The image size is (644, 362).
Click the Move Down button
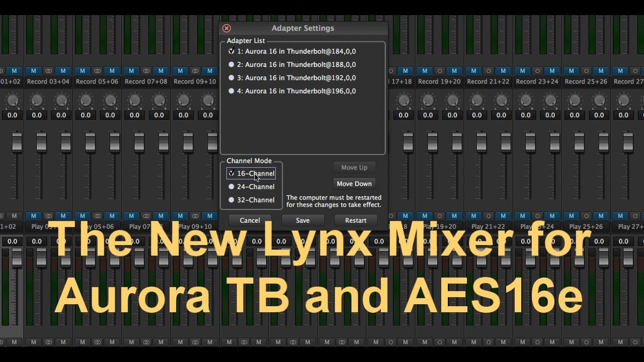(x=354, y=184)
